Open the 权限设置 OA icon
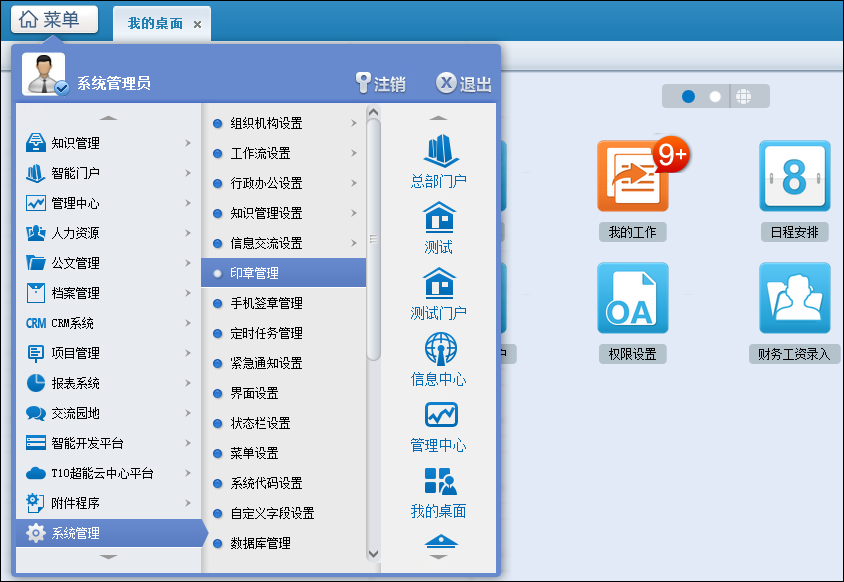Screen dimensions: 844x582 click(632, 298)
